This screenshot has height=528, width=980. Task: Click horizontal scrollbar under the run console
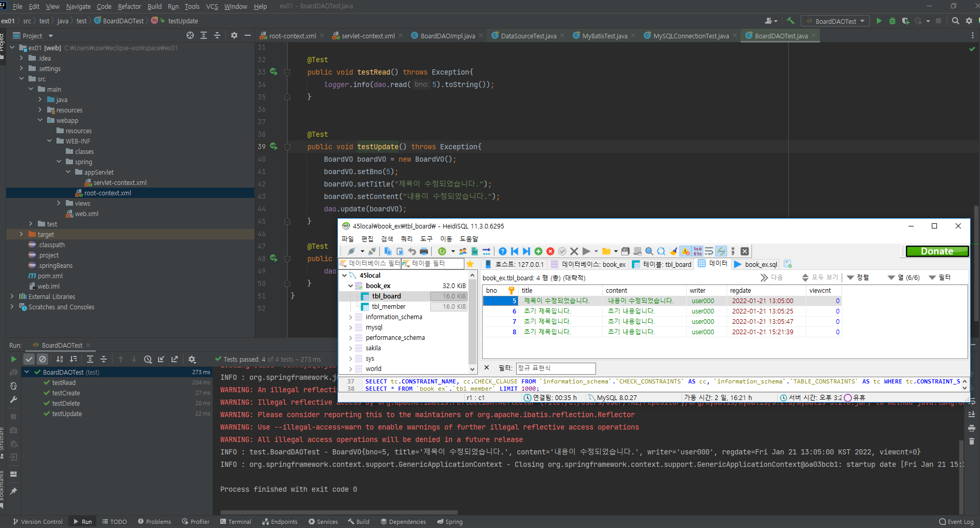(339, 512)
